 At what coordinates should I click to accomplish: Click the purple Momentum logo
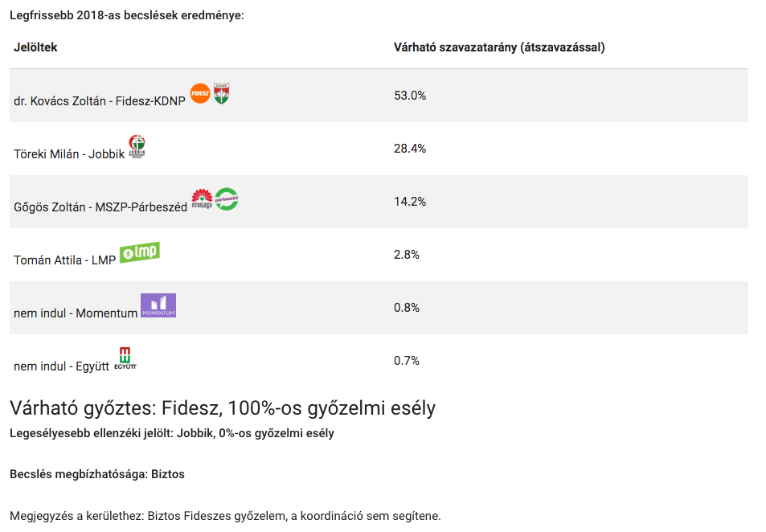click(x=158, y=305)
